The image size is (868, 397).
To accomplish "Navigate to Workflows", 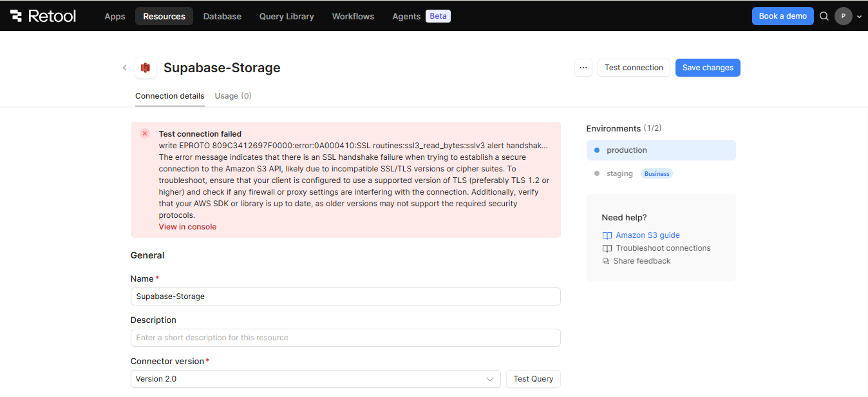I will pos(353,16).
